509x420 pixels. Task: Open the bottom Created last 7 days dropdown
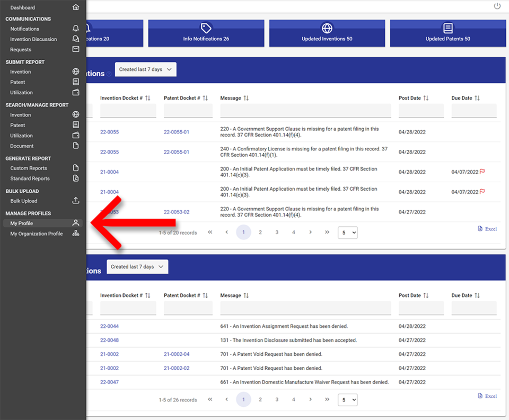pyautogui.click(x=137, y=267)
